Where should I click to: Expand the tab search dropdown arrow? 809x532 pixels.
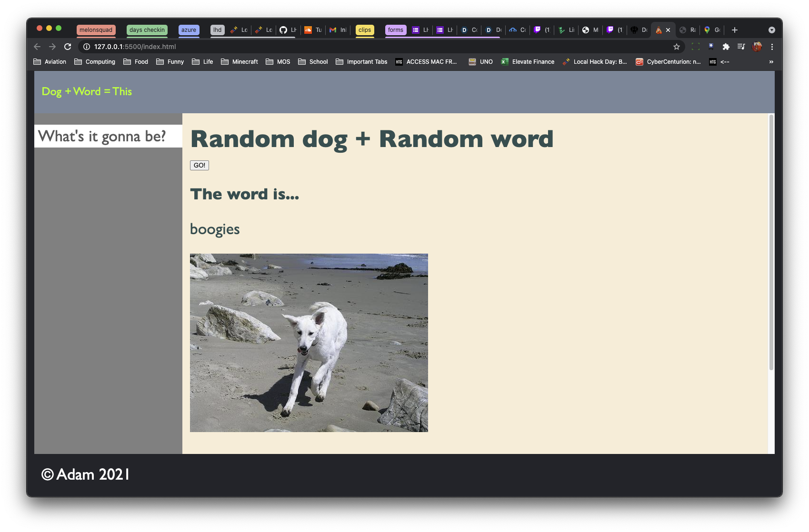tap(772, 30)
